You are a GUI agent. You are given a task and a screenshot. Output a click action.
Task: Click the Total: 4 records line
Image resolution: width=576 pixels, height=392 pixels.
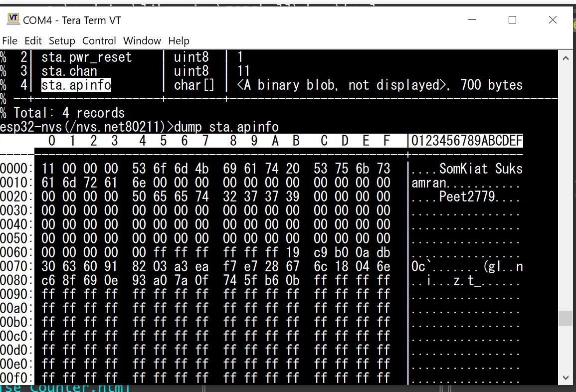[x=69, y=113]
